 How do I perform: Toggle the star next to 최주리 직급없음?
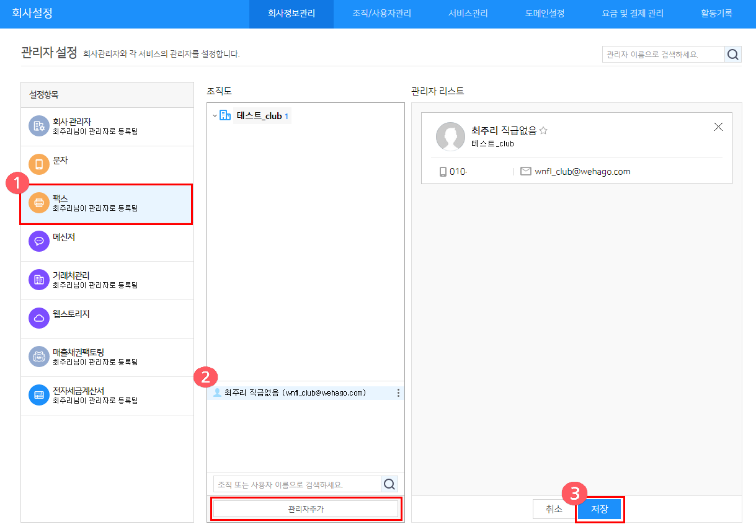click(x=543, y=131)
